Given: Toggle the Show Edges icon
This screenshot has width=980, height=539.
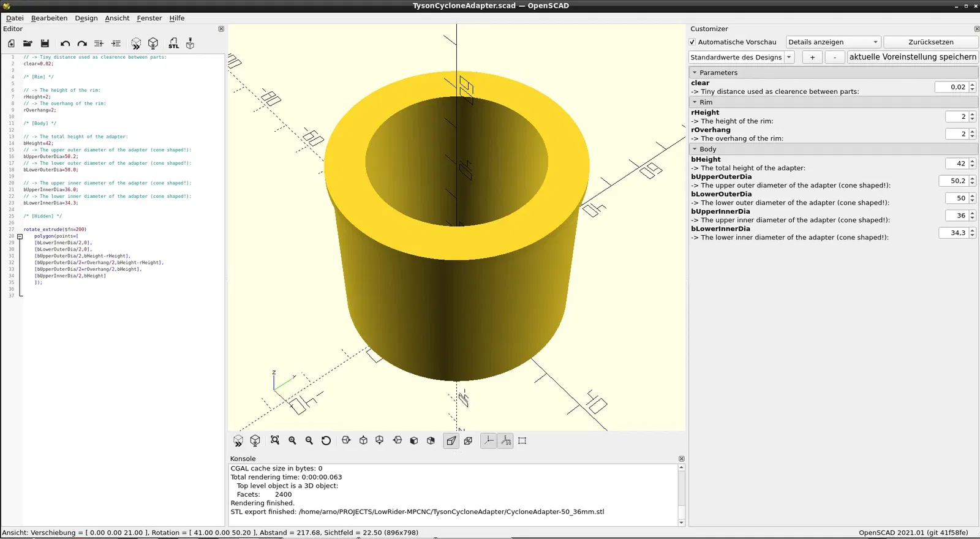Looking at the screenshot, I should click(522, 440).
